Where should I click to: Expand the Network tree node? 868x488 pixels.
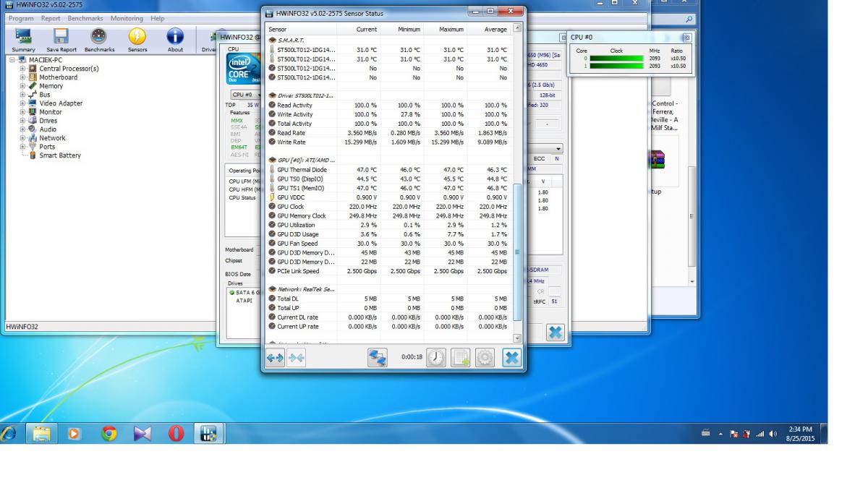(x=23, y=138)
